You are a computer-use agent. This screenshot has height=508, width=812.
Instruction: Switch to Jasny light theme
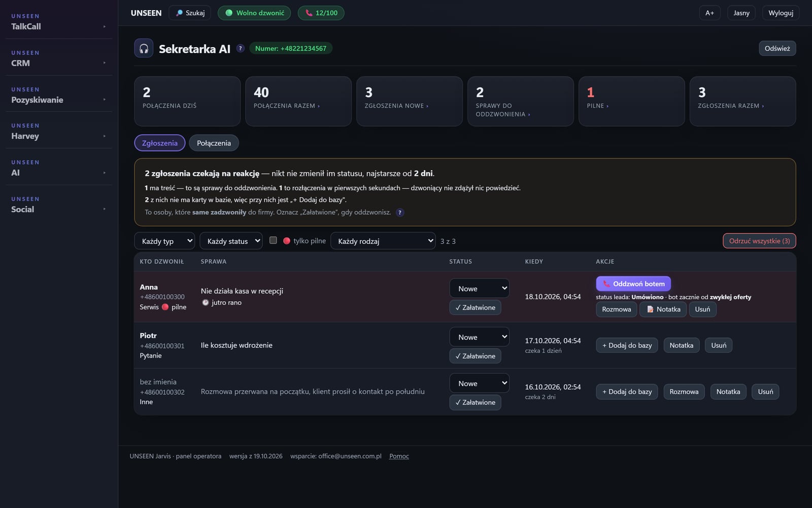(x=741, y=13)
